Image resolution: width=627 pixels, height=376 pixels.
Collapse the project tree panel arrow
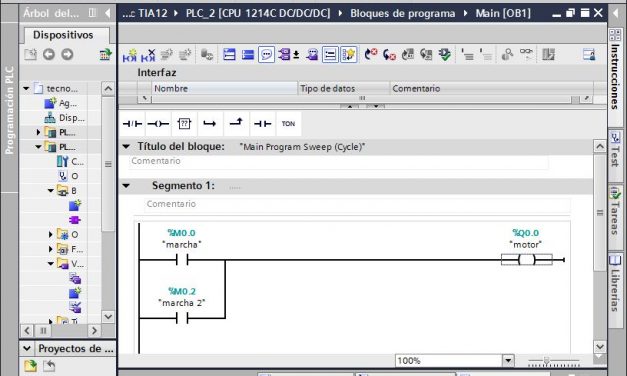point(108,13)
